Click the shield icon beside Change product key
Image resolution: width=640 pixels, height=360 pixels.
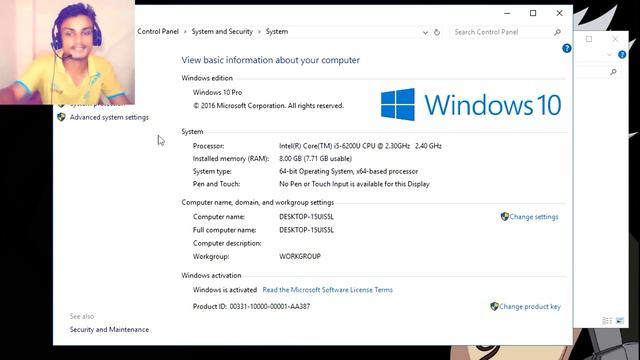pos(494,306)
